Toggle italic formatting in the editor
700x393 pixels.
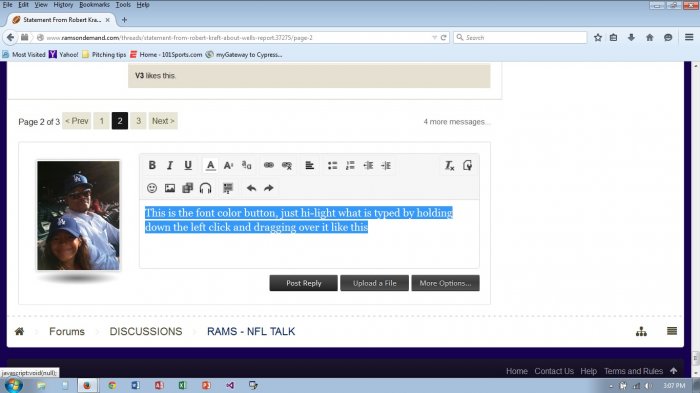170,165
